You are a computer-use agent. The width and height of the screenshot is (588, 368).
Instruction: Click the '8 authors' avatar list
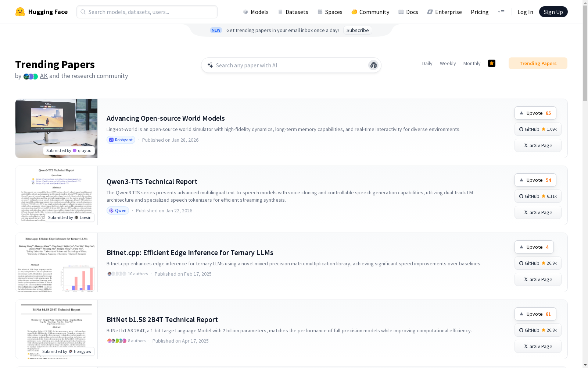(x=126, y=341)
